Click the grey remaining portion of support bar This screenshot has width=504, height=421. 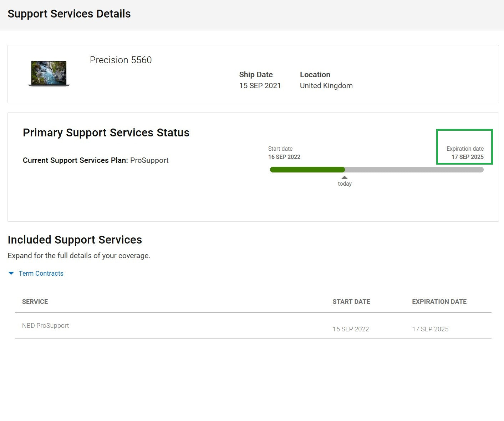click(414, 170)
